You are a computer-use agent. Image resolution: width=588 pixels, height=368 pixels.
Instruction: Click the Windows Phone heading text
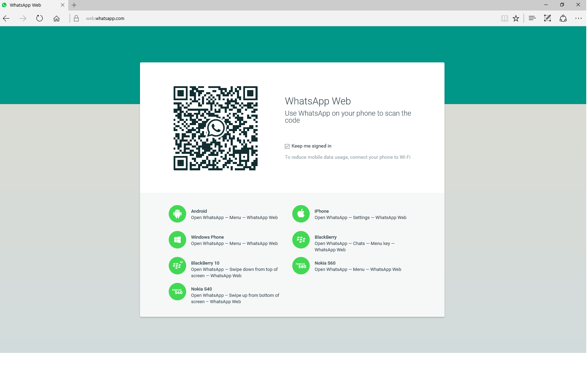click(207, 237)
